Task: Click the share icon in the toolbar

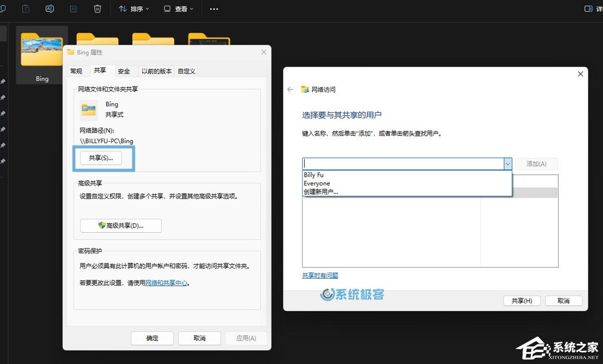Action: point(73,8)
